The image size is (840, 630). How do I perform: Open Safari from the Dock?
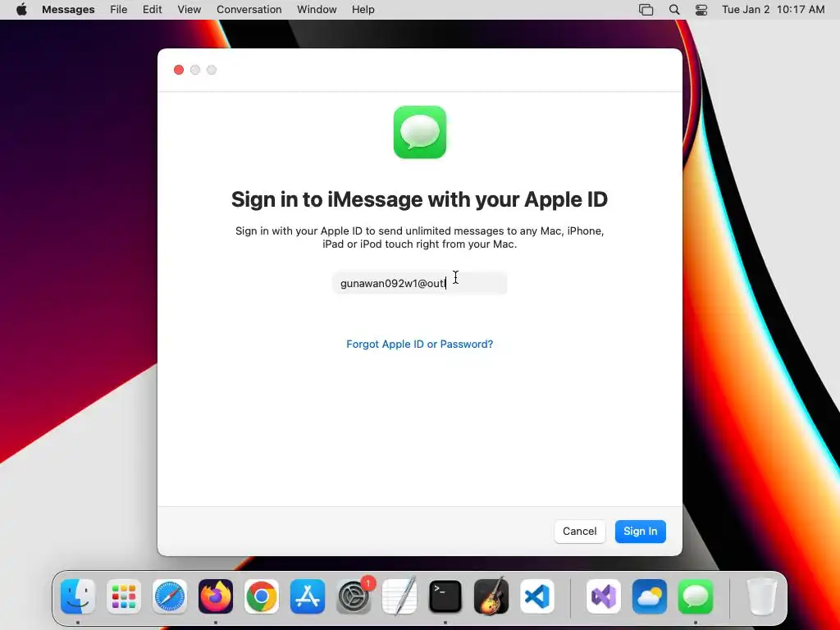coord(170,596)
